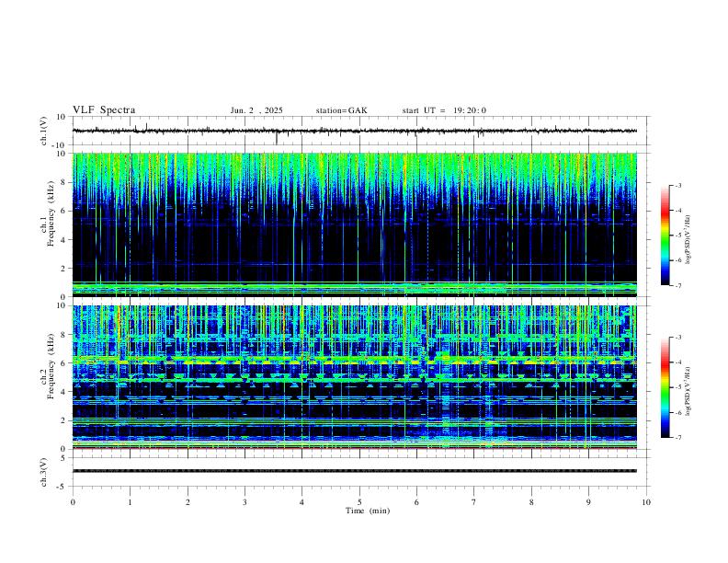728x563 pixels.
Task: Click the 'start UT = 19:20:0' text
Action: (x=444, y=110)
